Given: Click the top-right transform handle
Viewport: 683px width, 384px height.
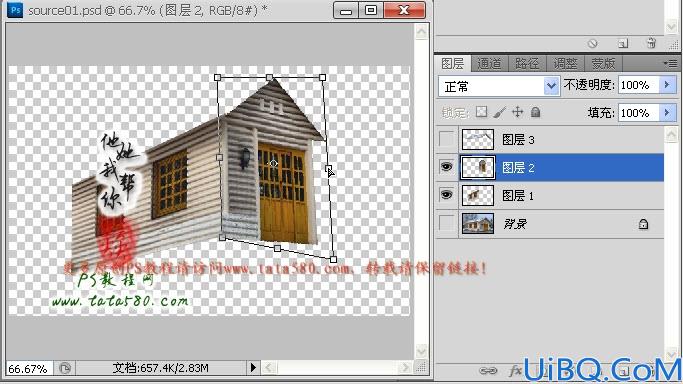Looking at the screenshot, I should (x=322, y=77).
